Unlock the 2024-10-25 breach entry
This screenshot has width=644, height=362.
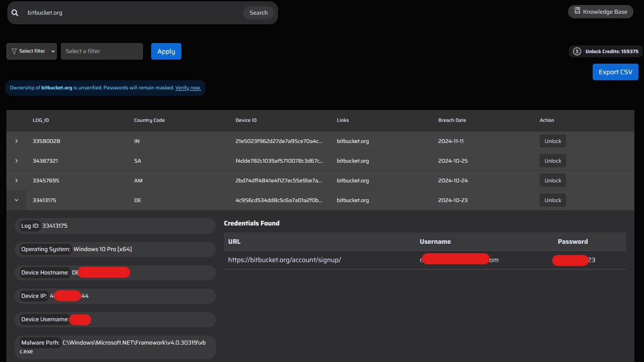[x=553, y=161]
